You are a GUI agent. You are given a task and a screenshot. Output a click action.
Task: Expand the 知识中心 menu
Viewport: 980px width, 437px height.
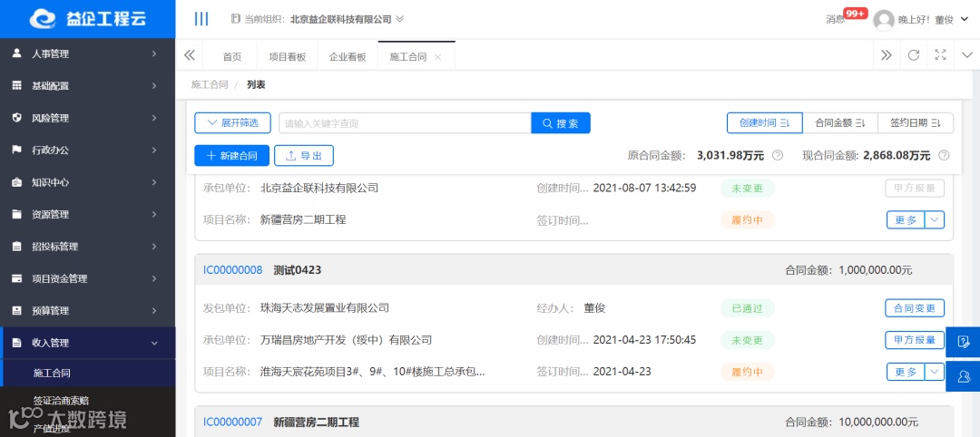[x=153, y=182]
